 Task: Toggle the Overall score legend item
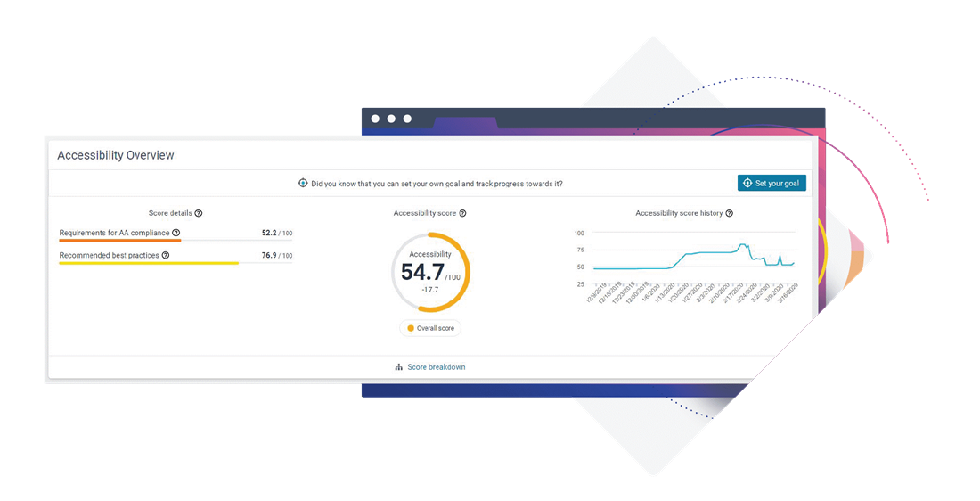[x=430, y=328]
